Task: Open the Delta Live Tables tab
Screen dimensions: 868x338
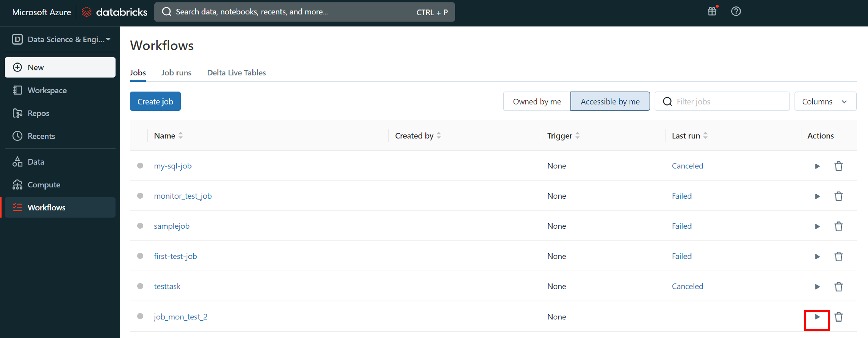Action: click(236, 73)
